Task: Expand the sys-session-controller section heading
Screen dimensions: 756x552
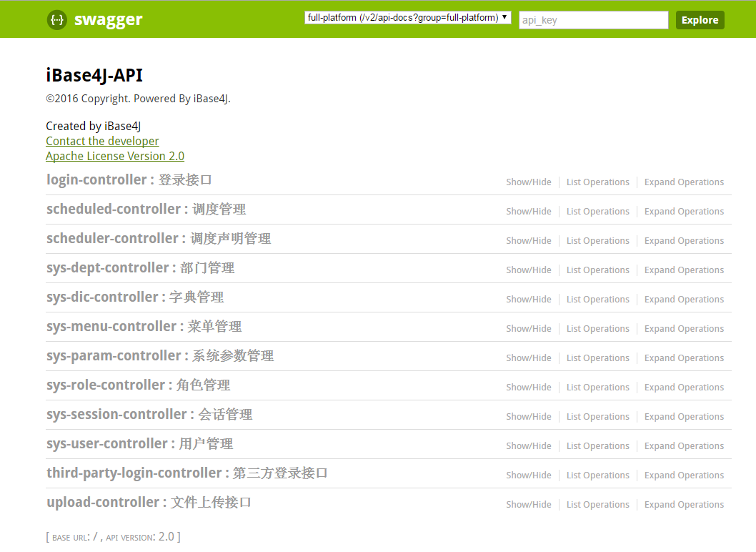Action: coord(149,415)
